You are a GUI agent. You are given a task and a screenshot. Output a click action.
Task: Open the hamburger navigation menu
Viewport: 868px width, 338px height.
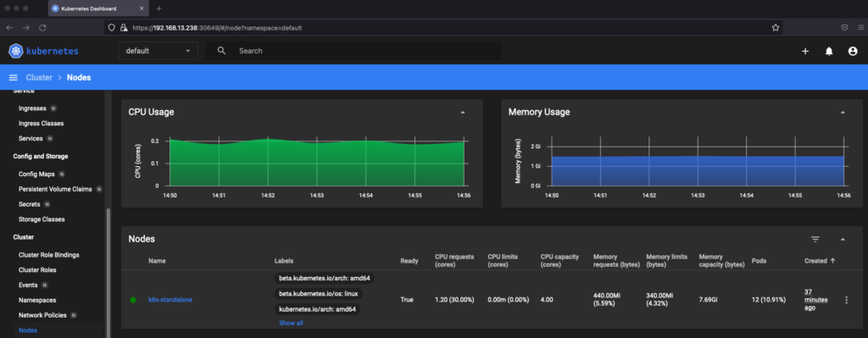(14, 77)
